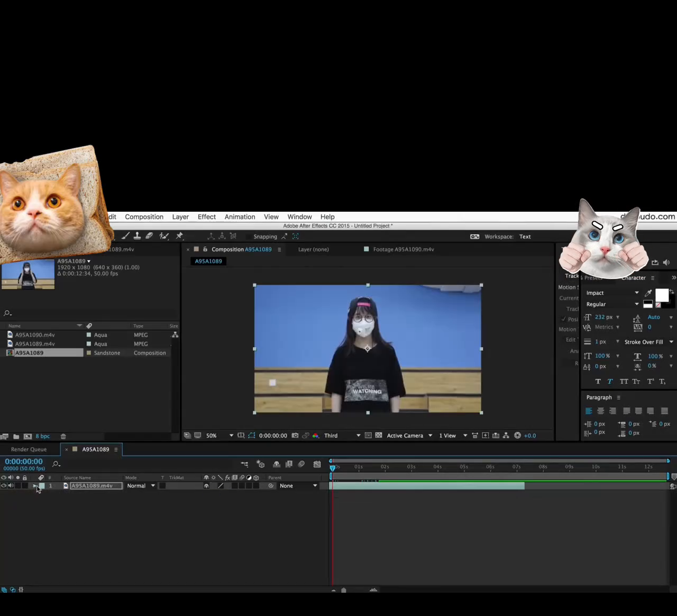This screenshot has width=677, height=616.
Task: Take a snapshot with camera icon
Action: (295, 436)
